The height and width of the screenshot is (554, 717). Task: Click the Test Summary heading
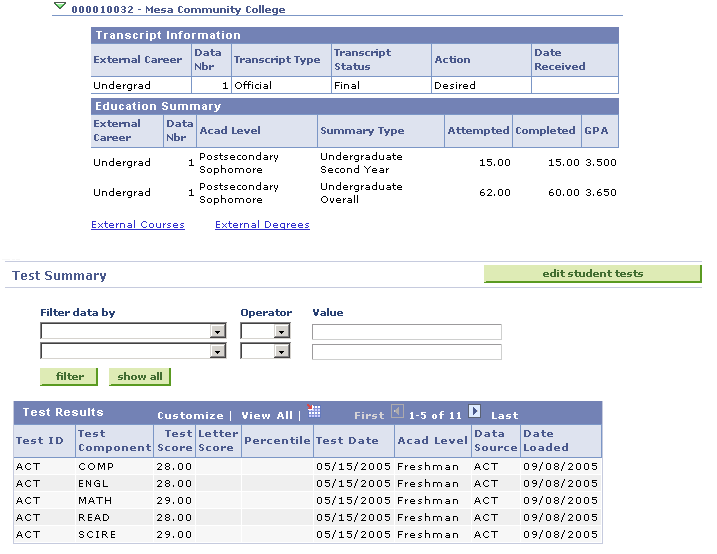(59, 276)
